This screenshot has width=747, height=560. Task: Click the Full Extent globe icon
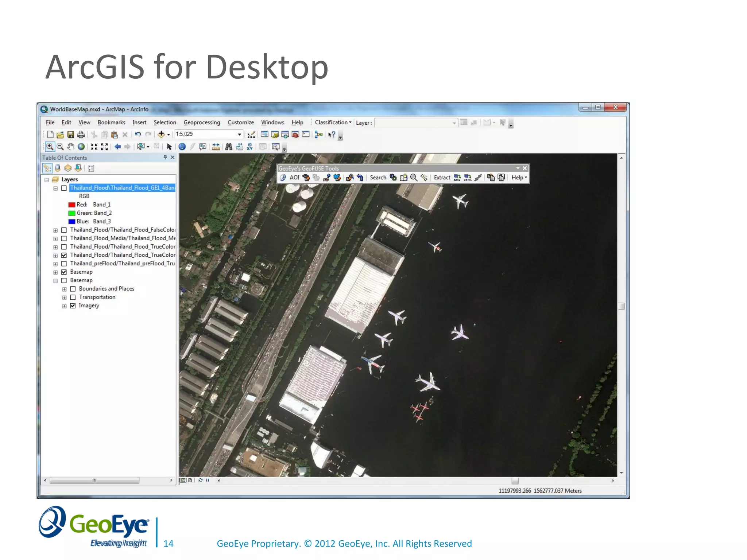81,147
